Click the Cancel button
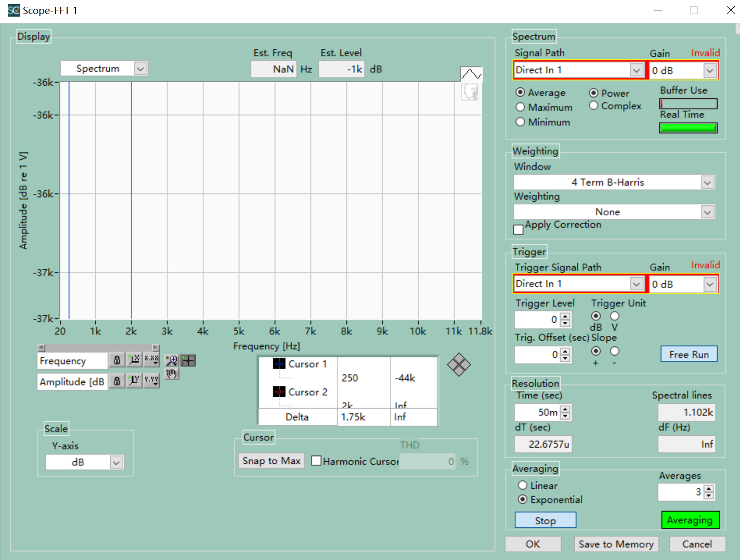The height and width of the screenshot is (560, 740). pos(697,544)
